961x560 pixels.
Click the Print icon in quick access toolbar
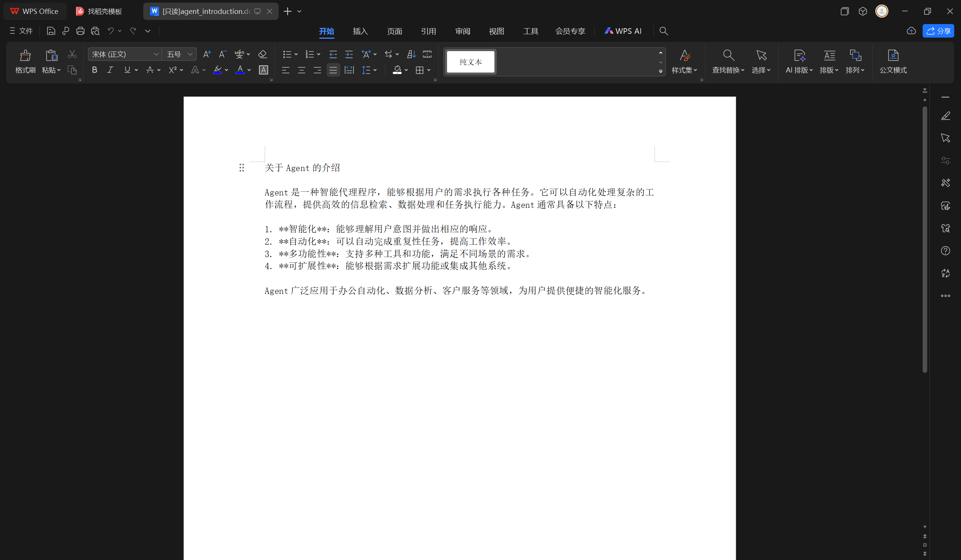point(80,31)
